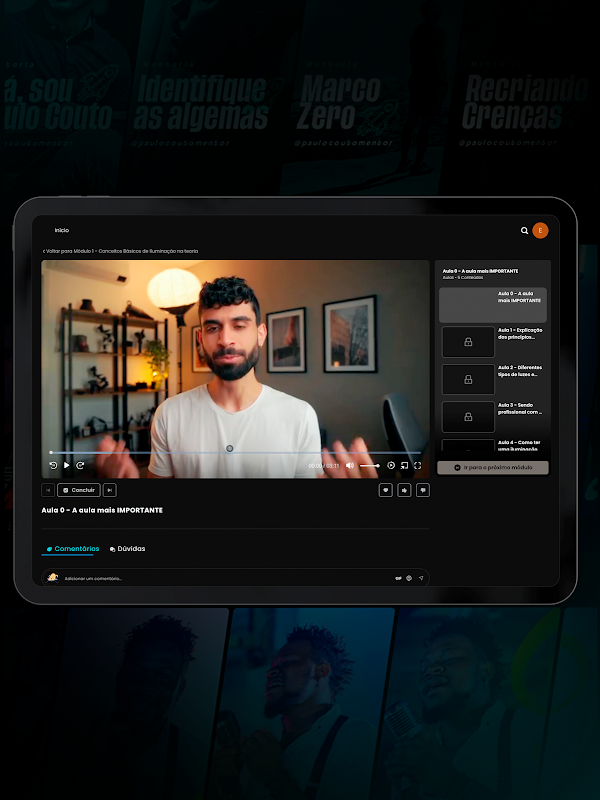Go to the next lesson button
This screenshot has width=600, height=800.
[x=110, y=490]
